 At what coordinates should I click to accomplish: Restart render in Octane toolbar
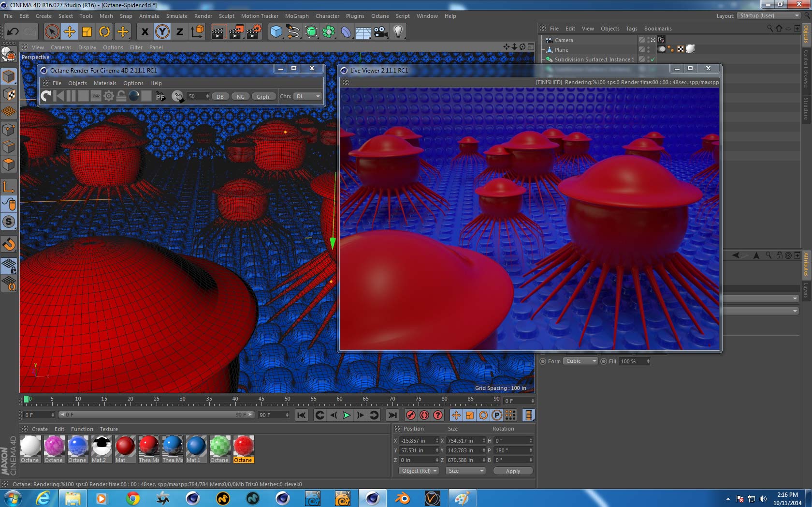pos(46,96)
